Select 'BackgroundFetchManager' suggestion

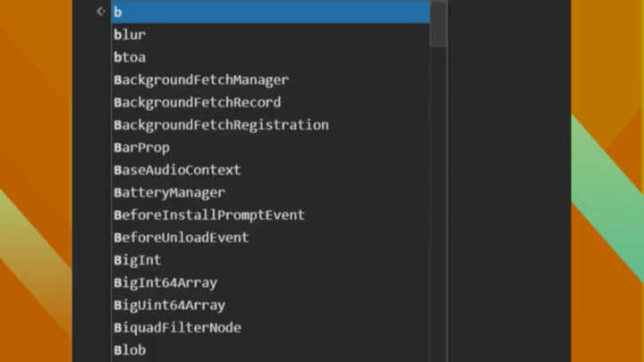coord(201,80)
